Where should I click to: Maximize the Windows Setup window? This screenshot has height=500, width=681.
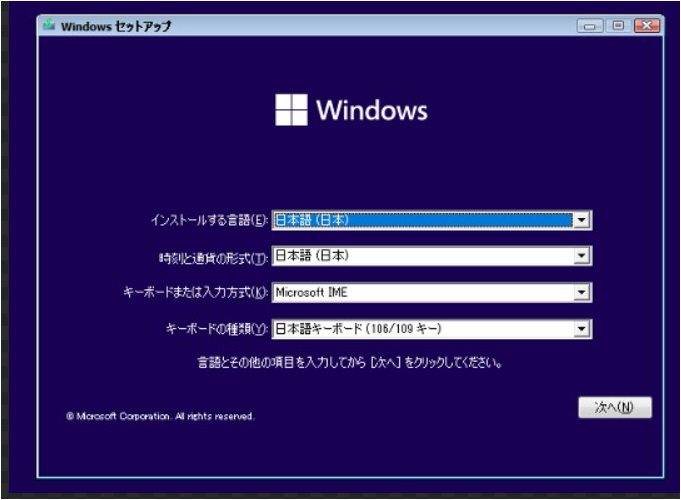618,26
